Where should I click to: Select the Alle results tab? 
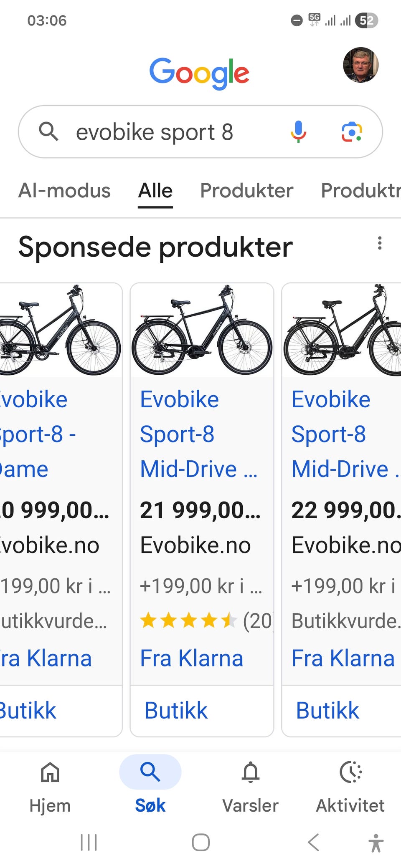point(155,191)
